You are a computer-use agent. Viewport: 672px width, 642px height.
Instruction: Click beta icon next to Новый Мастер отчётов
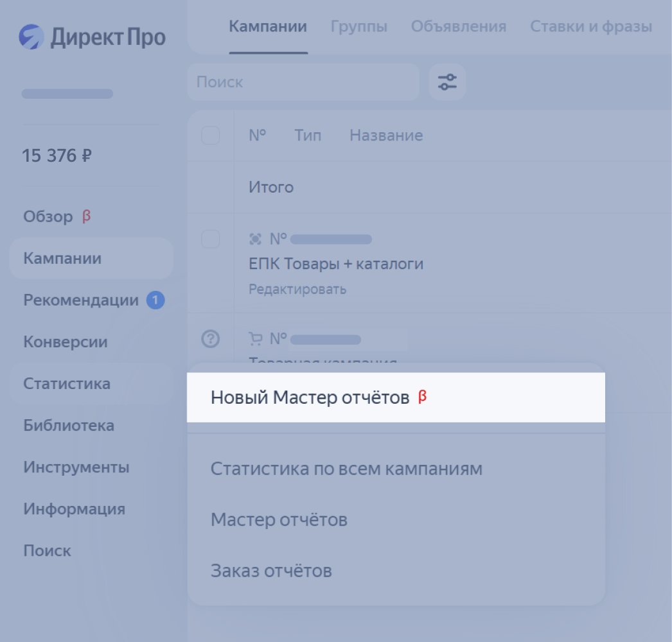pos(422,397)
